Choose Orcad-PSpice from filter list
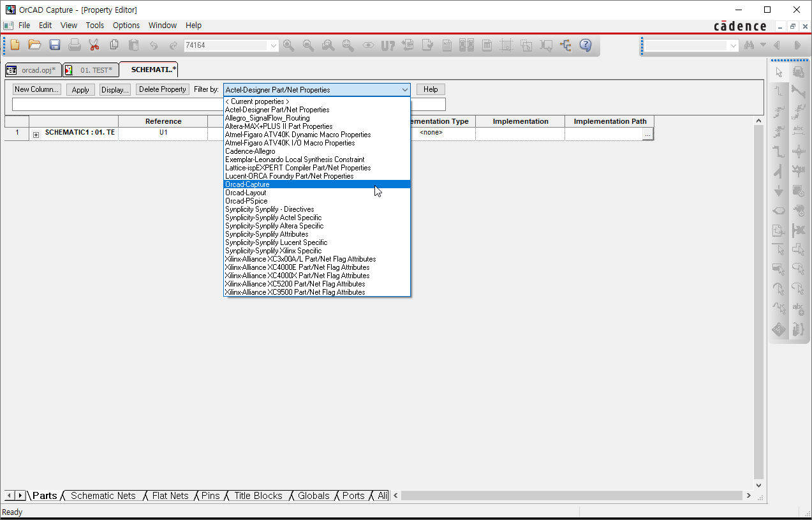Screen dimensions: 812x520 click(317, 201)
